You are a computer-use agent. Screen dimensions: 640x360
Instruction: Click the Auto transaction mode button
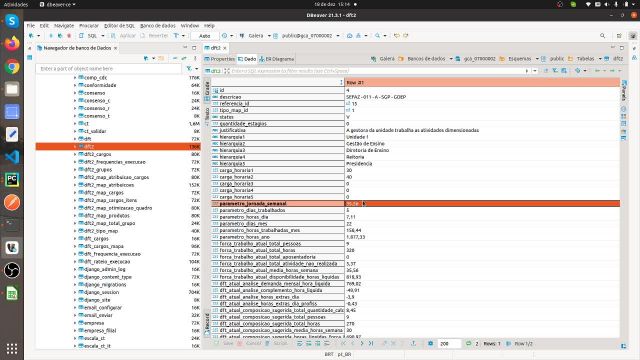(x=204, y=36)
